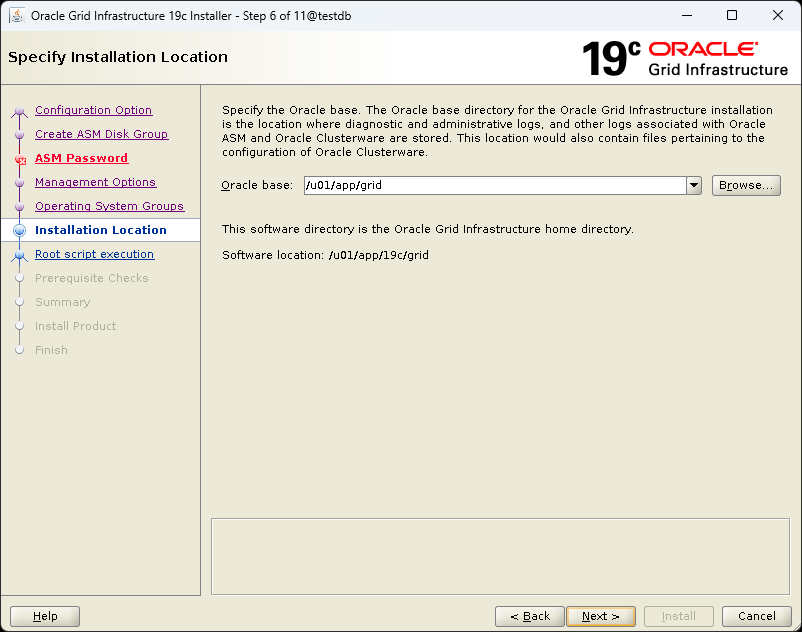Click the Create ASM Disk Group bullet
Image resolution: width=802 pixels, height=632 pixels.
[19, 134]
